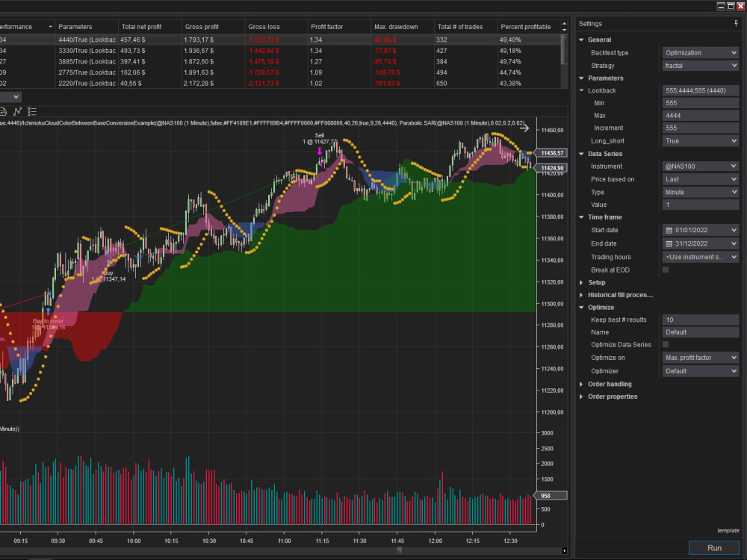Image resolution: width=747 pixels, height=560 pixels.
Task: Open the performance summary report icon
Action: click(x=4, y=112)
